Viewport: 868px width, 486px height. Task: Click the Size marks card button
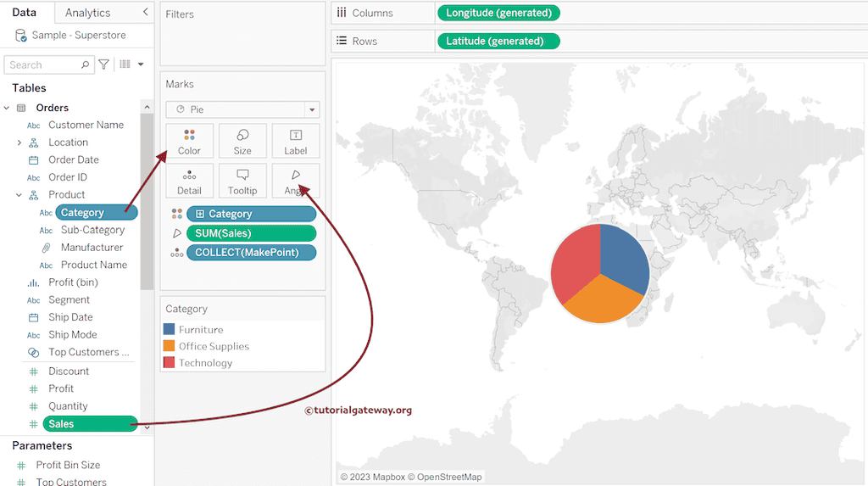(242, 142)
